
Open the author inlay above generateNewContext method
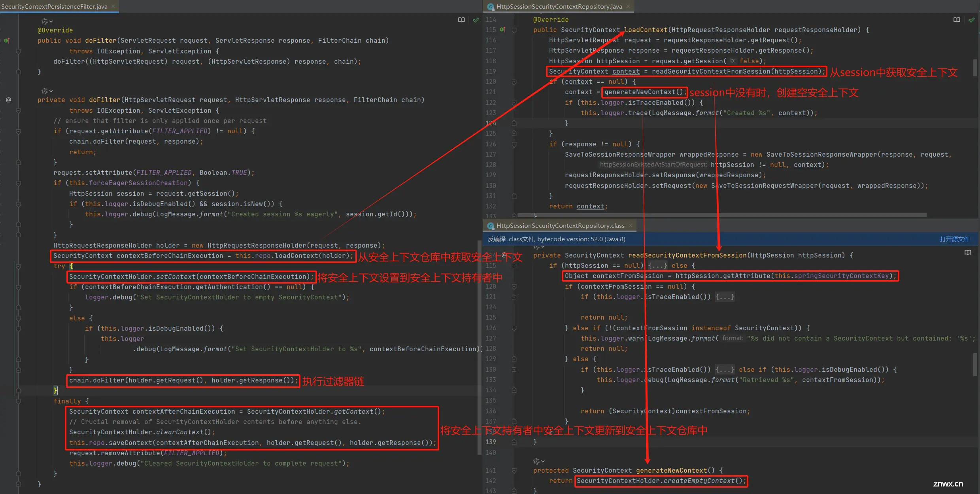point(539,461)
